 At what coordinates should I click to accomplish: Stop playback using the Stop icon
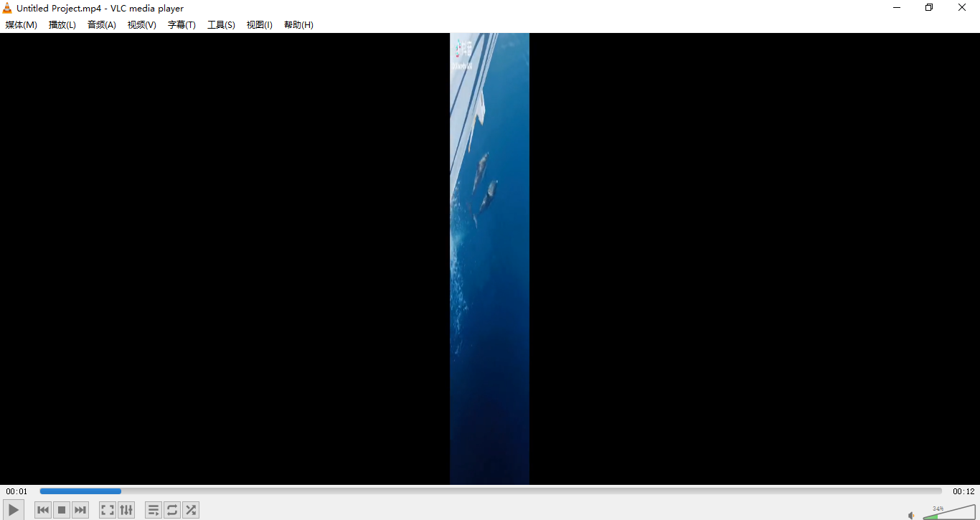[61, 509]
